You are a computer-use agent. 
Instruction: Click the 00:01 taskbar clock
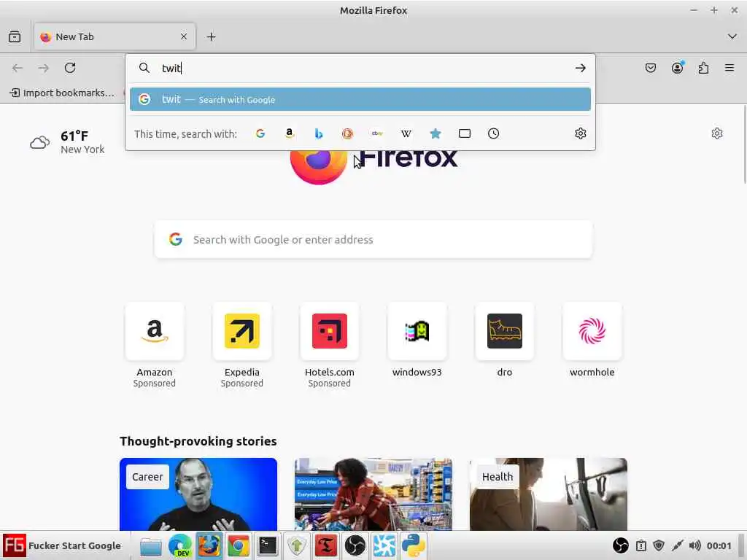tap(719, 545)
